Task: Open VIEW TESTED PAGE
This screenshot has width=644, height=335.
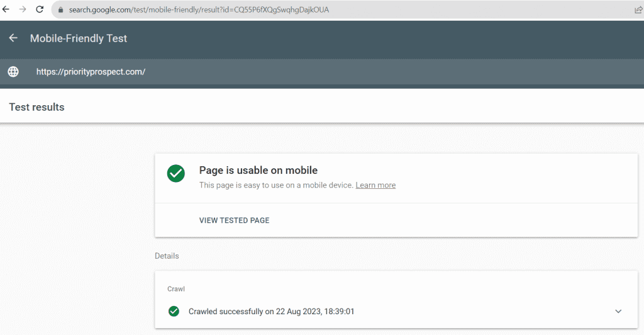Action: point(234,220)
